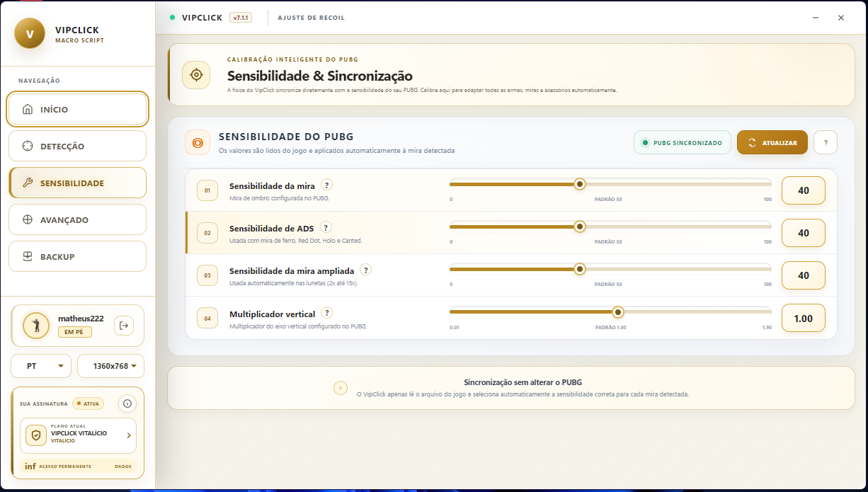Click the orange ring icon beside Sensibilidade do PUBG

198,142
